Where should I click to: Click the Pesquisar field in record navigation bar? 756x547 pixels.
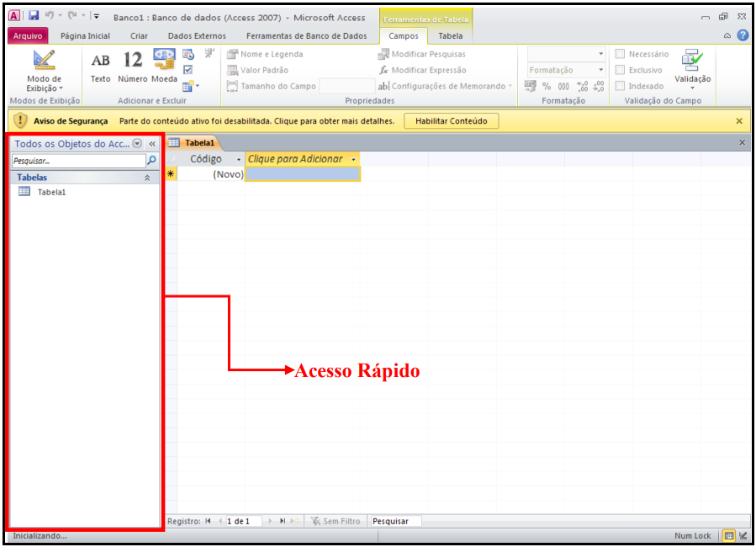click(x=396, y=521)
